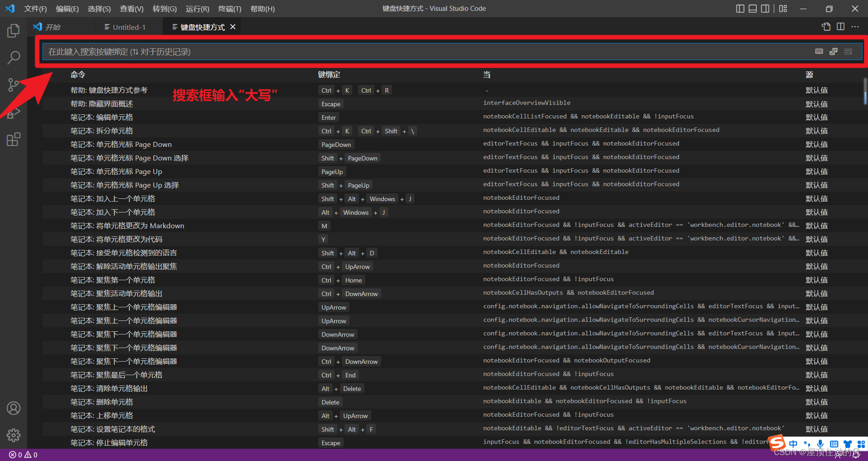The width and height of the screenshot is (868, 461).
Task: Open the Run and Debug view
Action: (x=14, y=112)
